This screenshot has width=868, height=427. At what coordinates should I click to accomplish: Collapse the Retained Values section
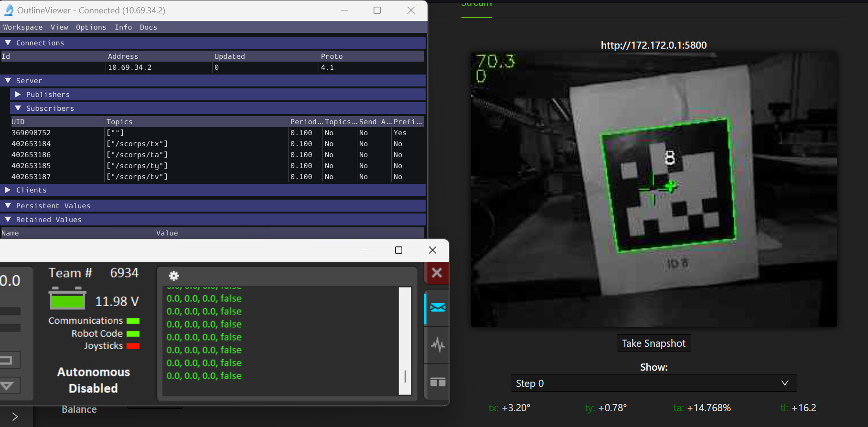coord(8,220)
